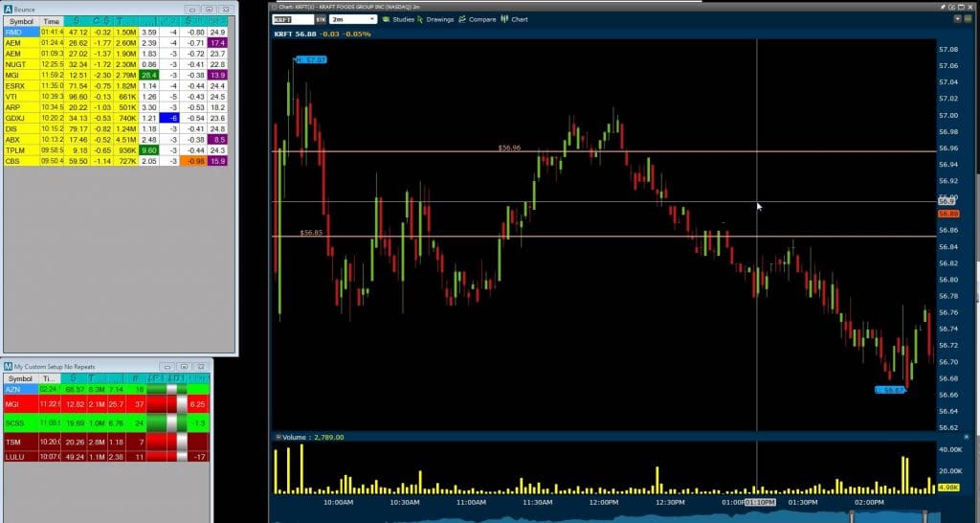Open the 2m timeframe dropdown
This screenshot has width=980, height=523.
click(x=353, y=19)
